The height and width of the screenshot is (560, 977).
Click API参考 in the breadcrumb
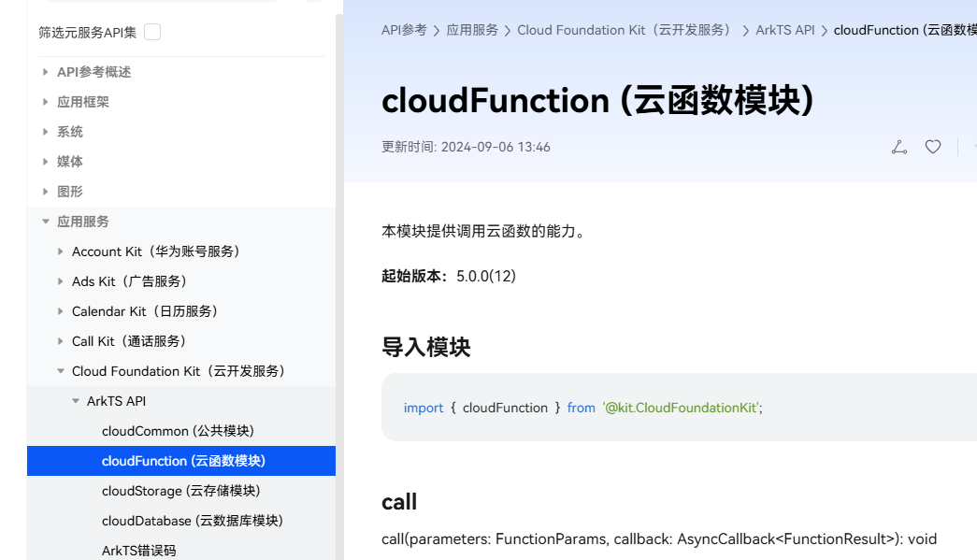click(x=402, y=30)
